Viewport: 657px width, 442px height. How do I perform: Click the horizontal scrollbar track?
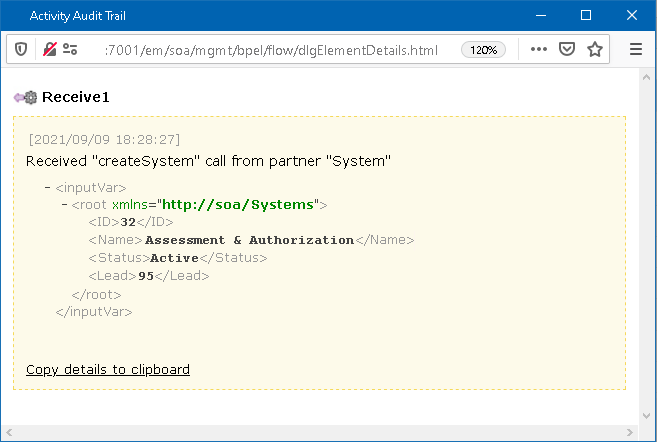tap(320, 433)
